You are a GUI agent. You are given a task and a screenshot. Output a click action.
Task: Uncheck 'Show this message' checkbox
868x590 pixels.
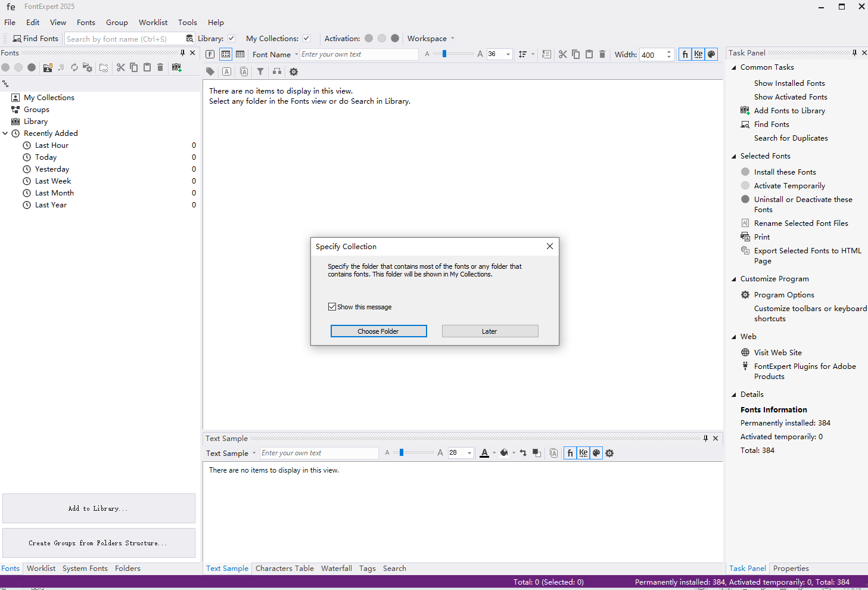[x=332, y=307]
